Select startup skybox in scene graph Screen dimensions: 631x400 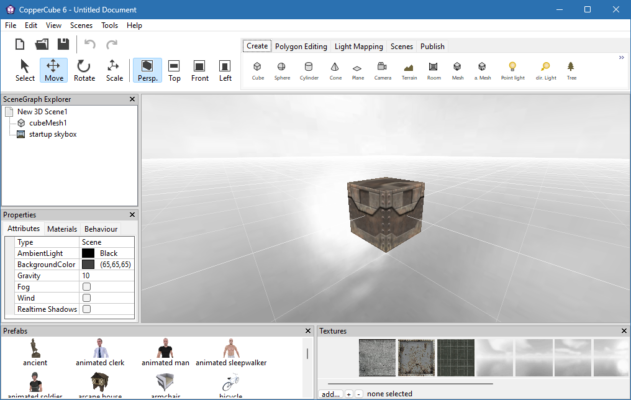pyautogui.click(x=52, y=134)
